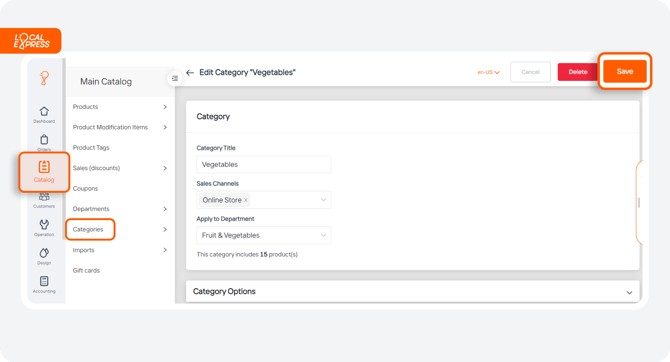
Task: Click the red Delete button
Action: click(x=578, y=72)
